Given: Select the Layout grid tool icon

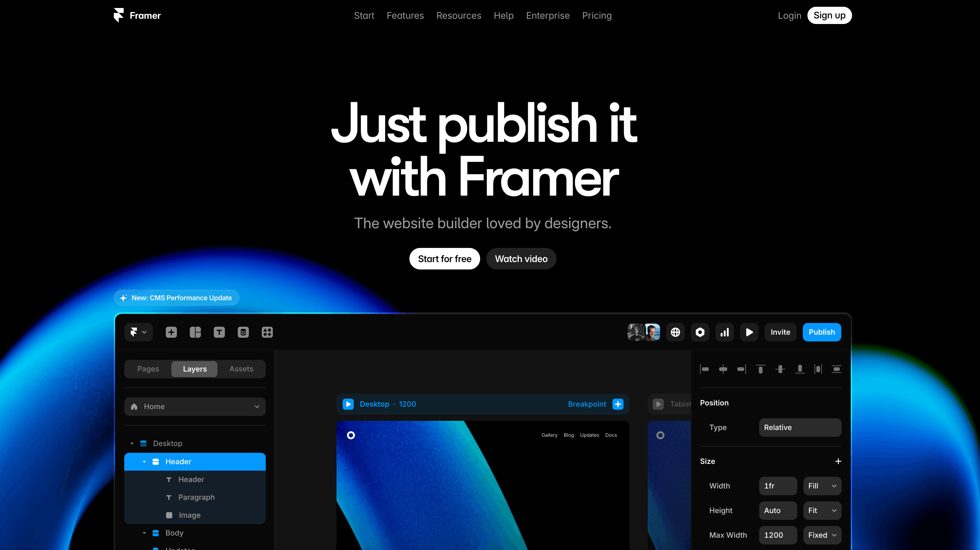Looking at the screenshot, I should 195,332.
